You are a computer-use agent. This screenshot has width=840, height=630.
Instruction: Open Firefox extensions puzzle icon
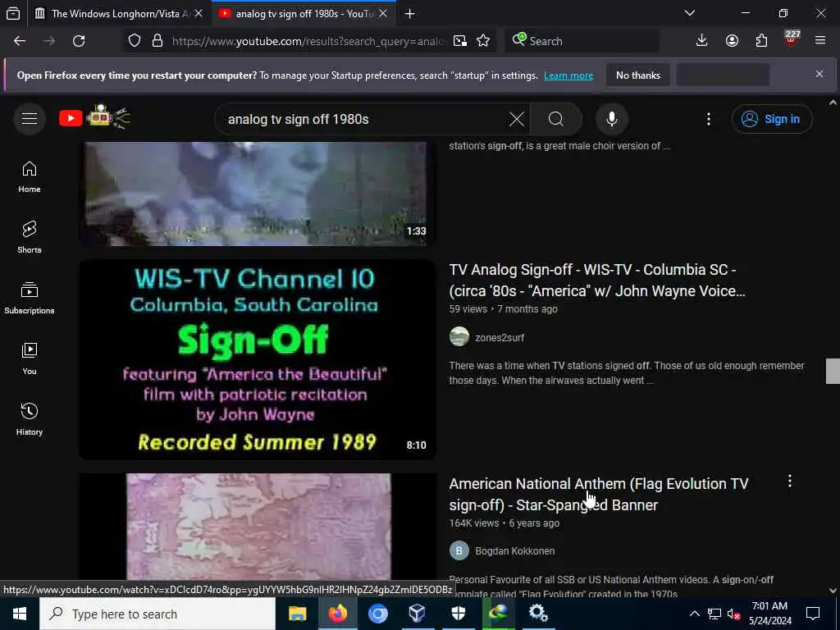[x=761, y=41]
